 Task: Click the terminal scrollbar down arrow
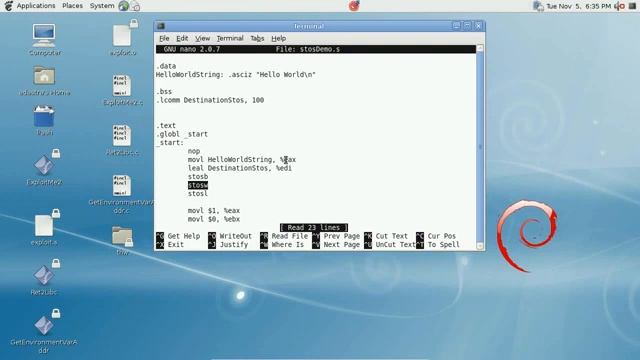[480, 246]
